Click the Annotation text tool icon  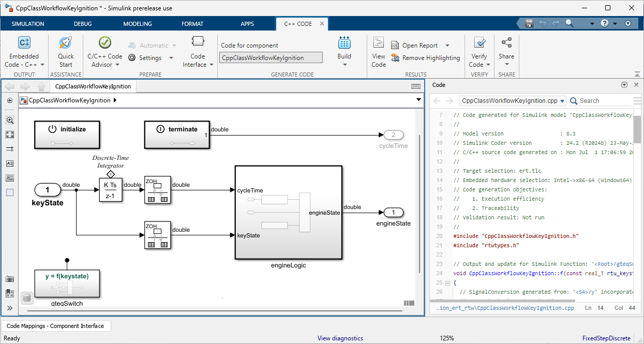(10, 163)
